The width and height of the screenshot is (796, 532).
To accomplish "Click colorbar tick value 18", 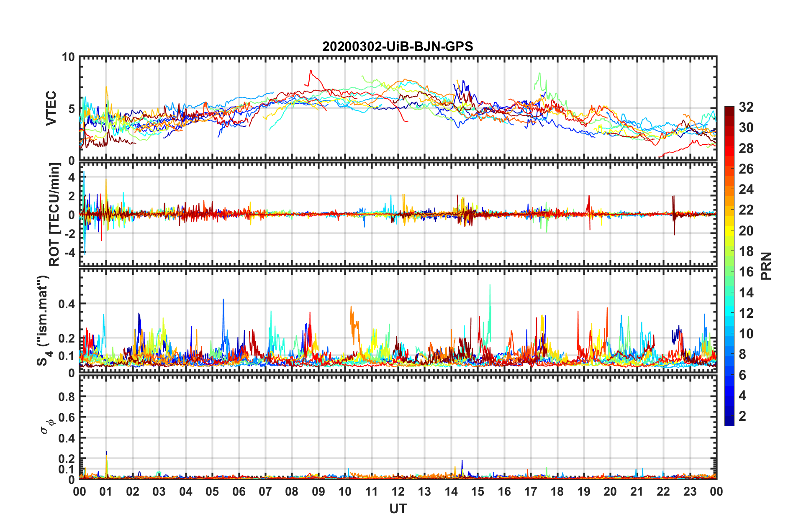I will click(746, 251).
